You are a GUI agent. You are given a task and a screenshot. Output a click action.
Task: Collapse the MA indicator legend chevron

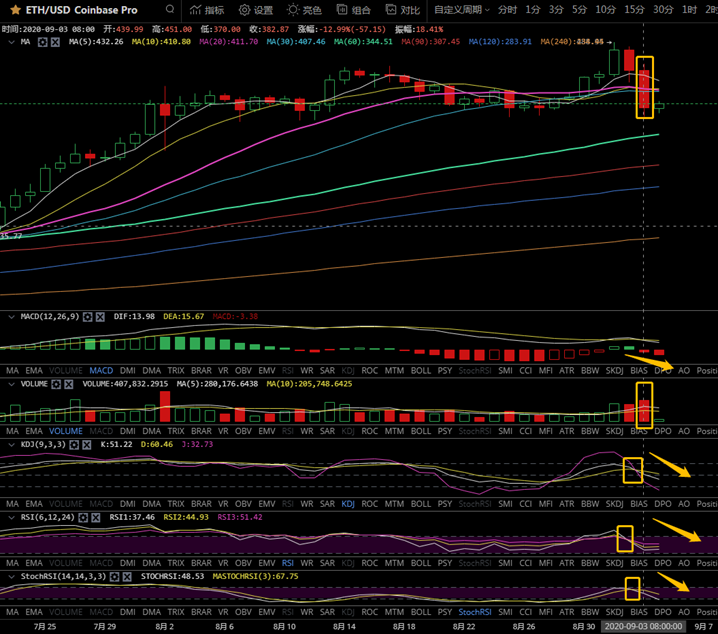click(x=10, y=42)
